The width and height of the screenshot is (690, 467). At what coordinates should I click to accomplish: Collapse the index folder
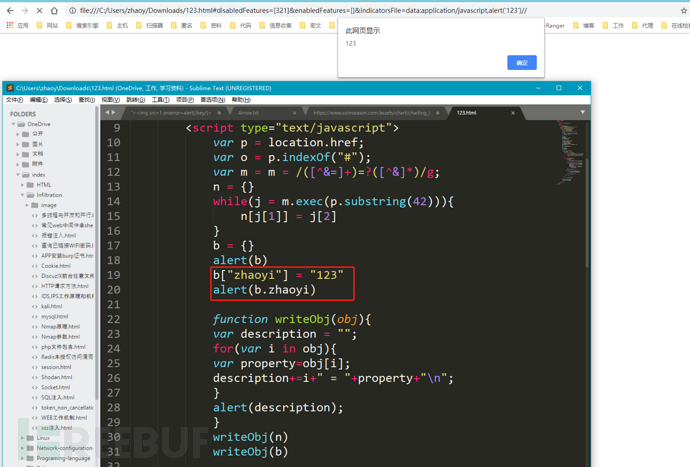pos(18,175)
